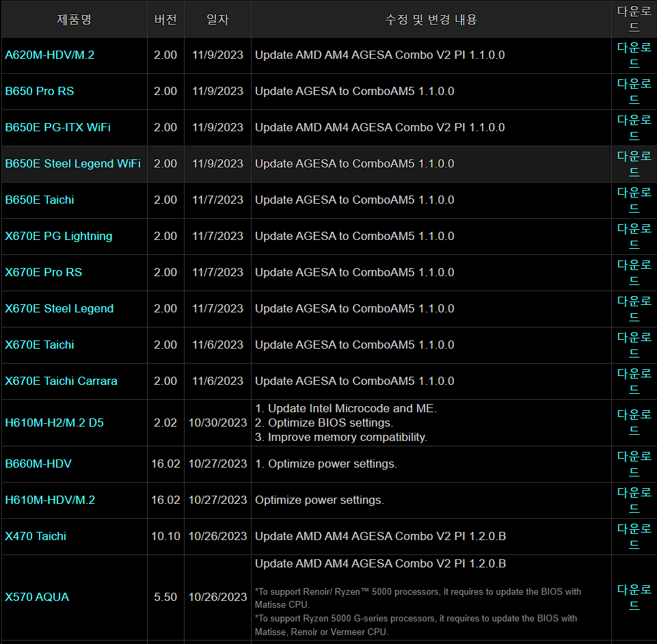Click 다운로드 for X670E Taichi Carrara

634,381
